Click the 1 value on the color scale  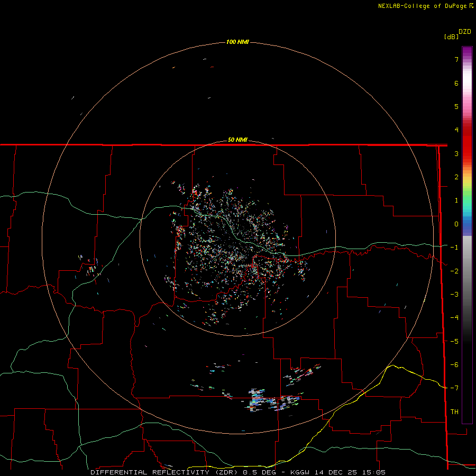456,200
